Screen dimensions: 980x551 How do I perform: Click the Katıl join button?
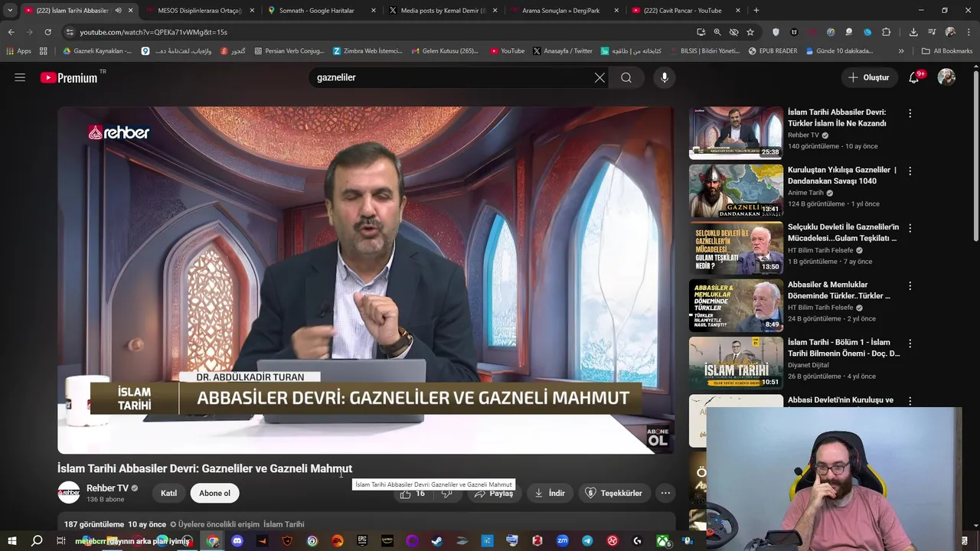pos(168,494)
